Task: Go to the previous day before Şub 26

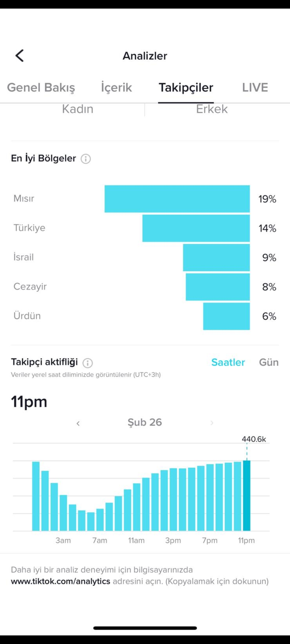Action: 78,423
